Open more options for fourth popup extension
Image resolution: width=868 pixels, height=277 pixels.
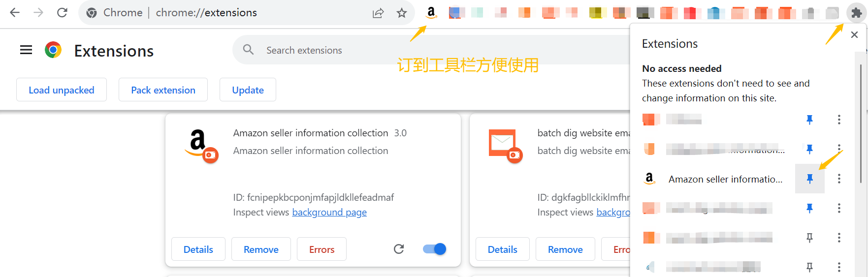(839, 208)
